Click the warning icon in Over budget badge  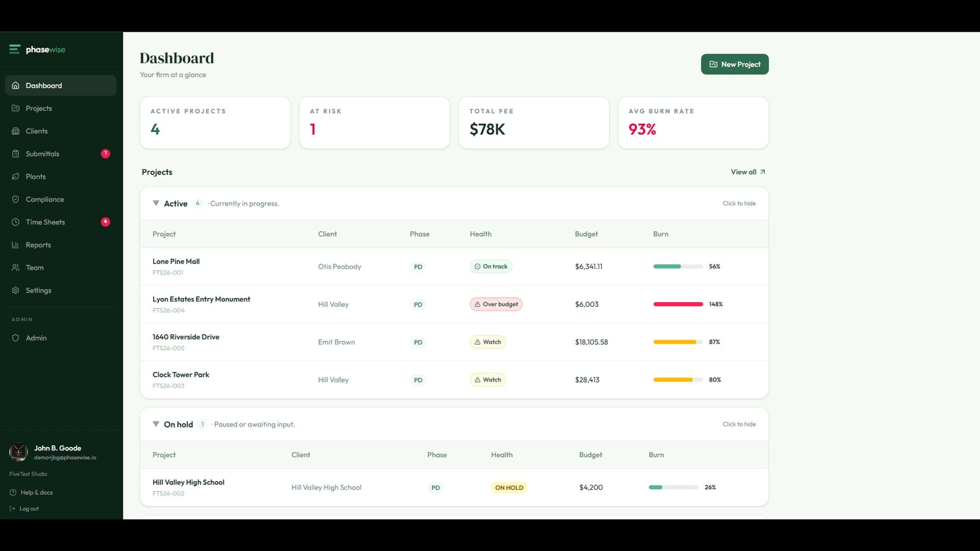tap(477, 304)
